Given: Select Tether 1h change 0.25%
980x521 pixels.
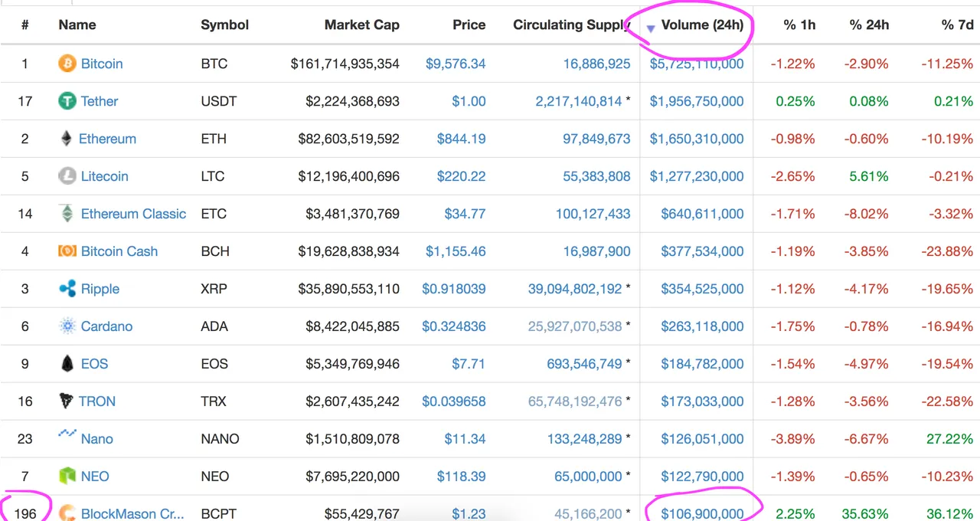Looking at the screenshot, I should [x=795, y=101].
